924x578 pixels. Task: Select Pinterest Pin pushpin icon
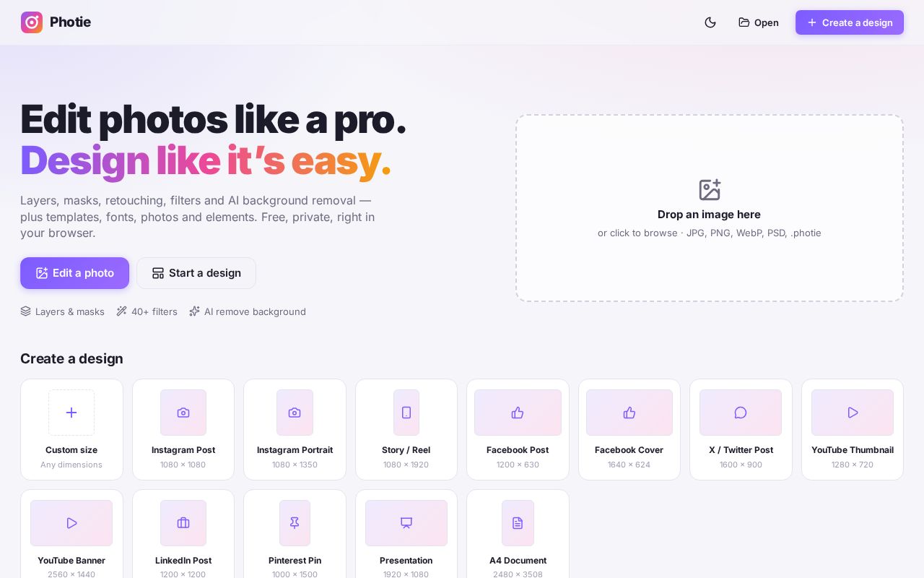tap(295, 523)
